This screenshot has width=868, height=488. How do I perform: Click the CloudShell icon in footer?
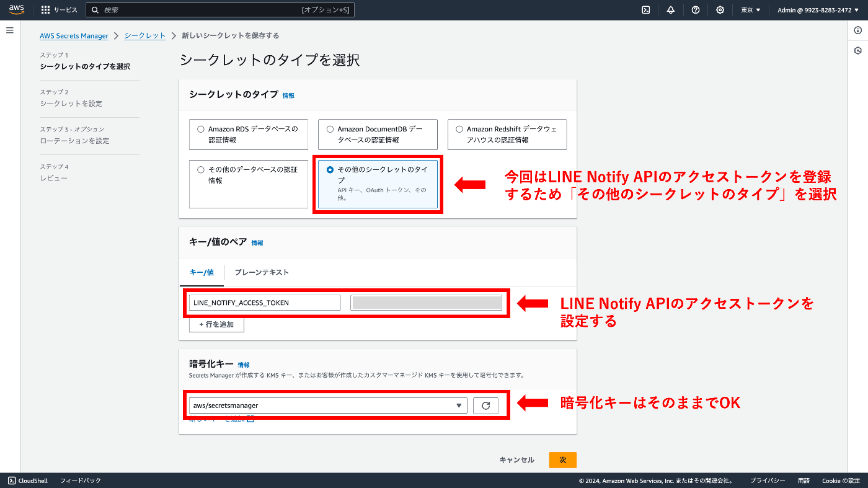(12, 481)
